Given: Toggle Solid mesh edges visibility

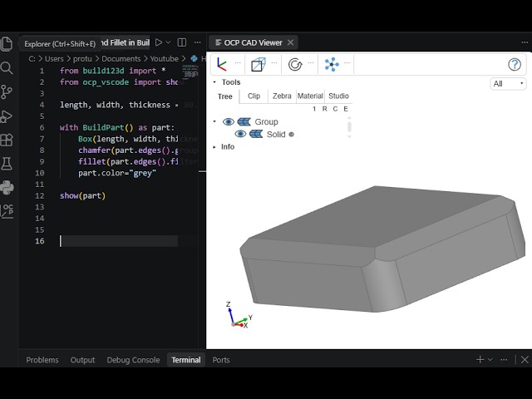Looking at the screenshot, I should click(256, 134).
